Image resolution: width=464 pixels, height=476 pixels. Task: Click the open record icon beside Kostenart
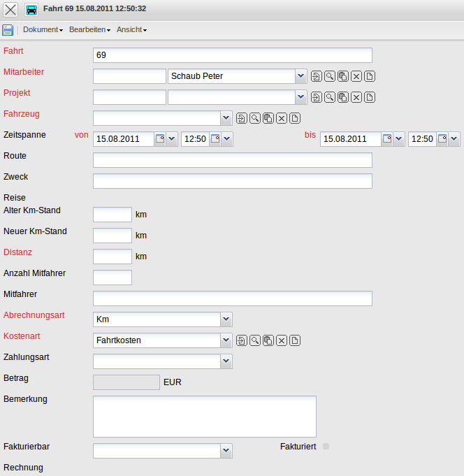[x=241, y=340]
